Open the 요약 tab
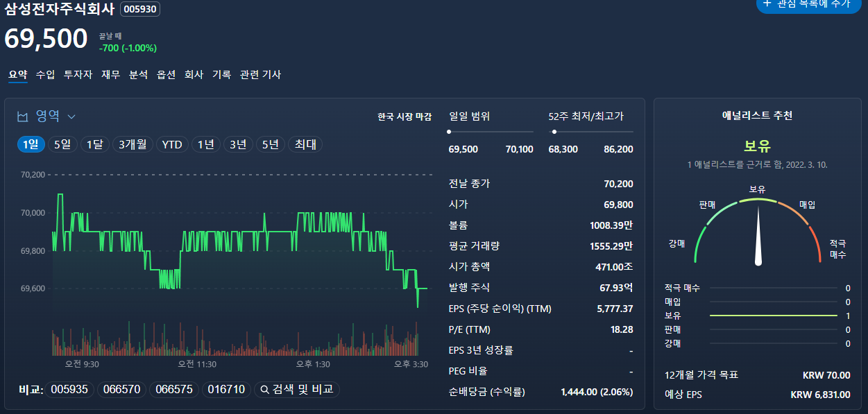 18,75
